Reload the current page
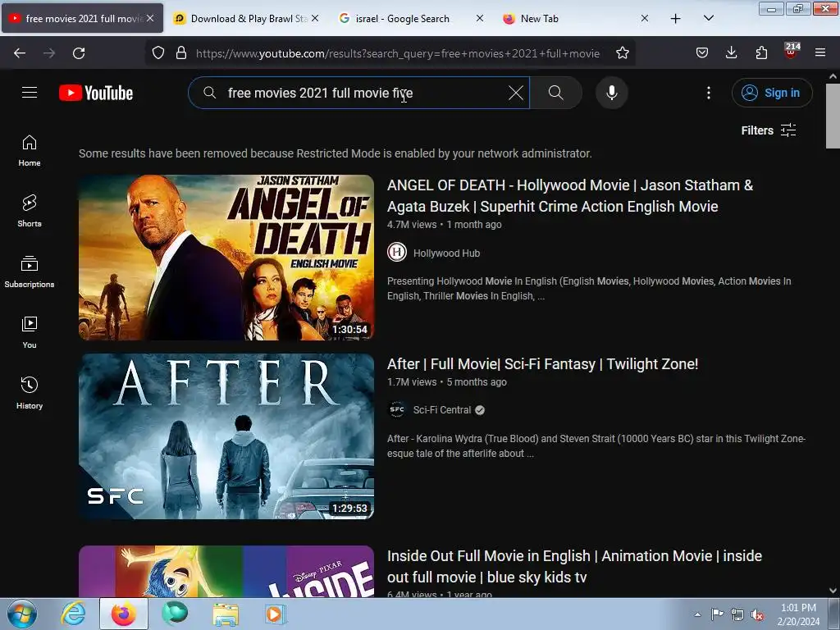840x630 pixels. tap(79, 53)
